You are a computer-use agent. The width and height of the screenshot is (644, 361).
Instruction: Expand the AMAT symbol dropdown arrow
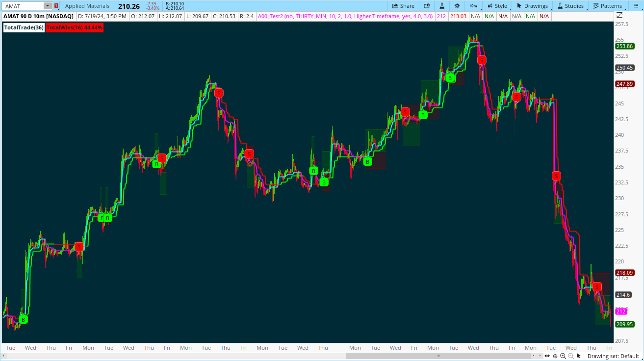[48, 6]
